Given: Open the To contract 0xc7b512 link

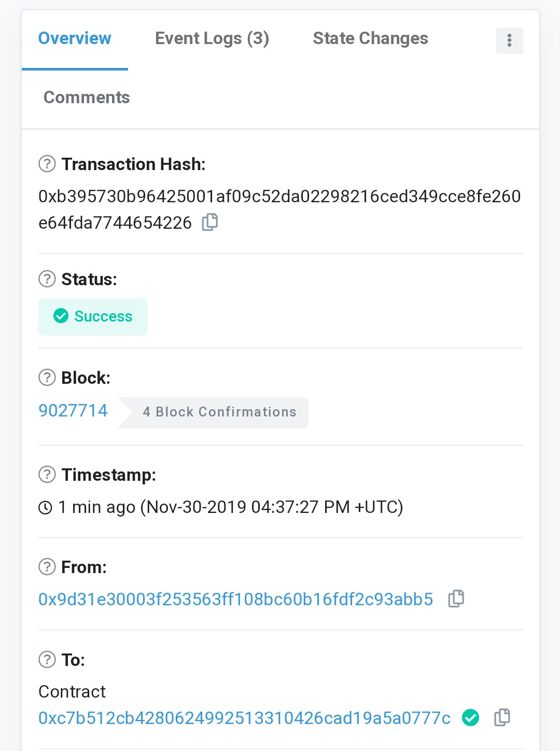Looking at the screenshot, I should pyautogui.click(x=244, y=718).
